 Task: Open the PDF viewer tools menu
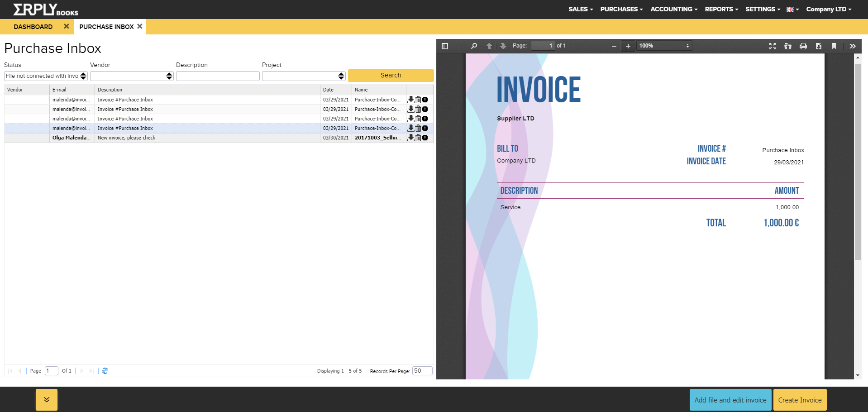click(x=853, y=46)
